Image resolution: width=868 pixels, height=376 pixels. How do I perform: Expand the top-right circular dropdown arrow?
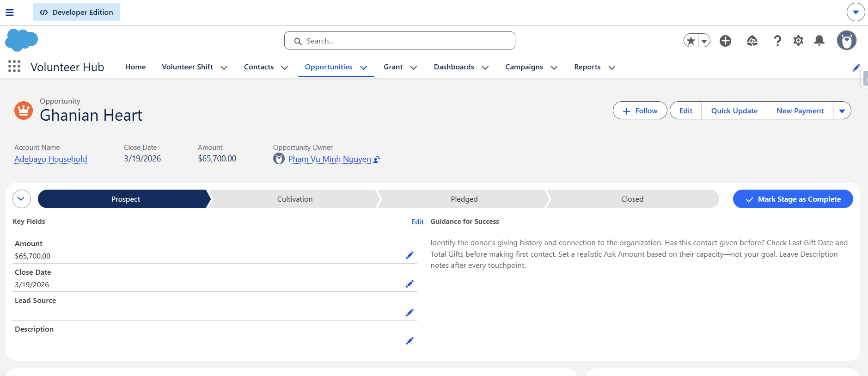856,12
